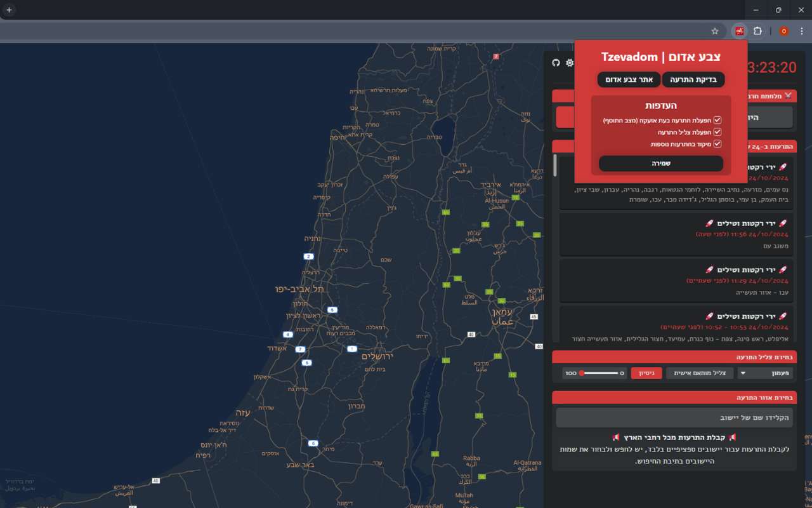Screen dimensions: 812x508
Task: Click the crossed swords icon in the war header
Action: click(x=788, y=96)
